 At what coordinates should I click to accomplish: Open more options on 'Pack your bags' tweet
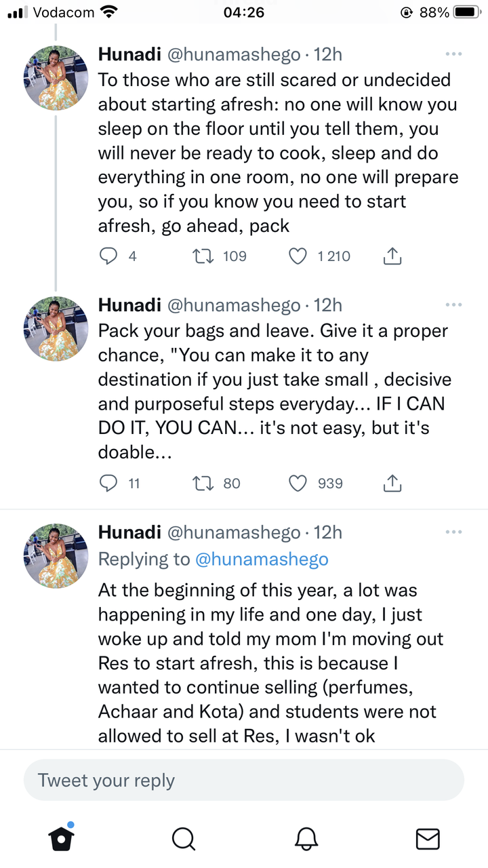(453, 304)
